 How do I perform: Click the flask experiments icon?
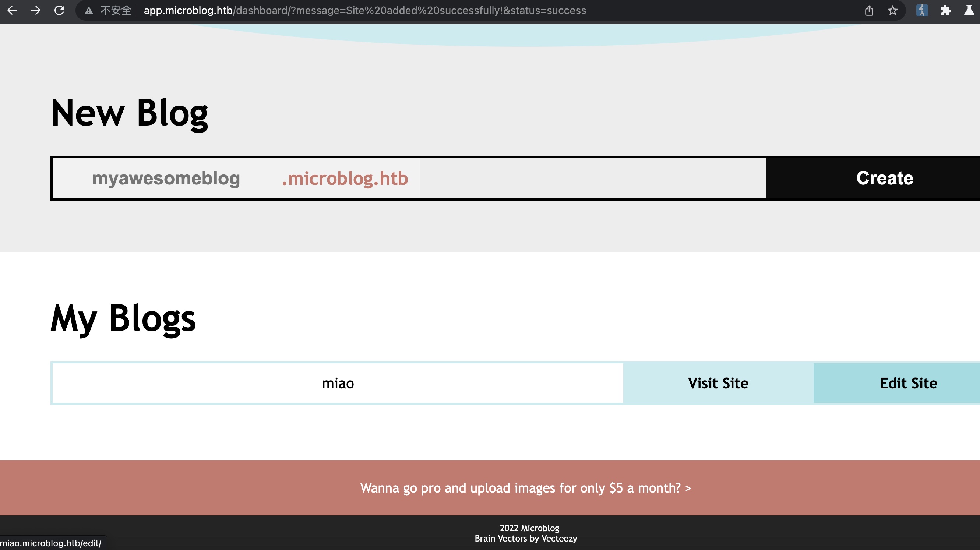pyautogui.click(x=969, y=10)
